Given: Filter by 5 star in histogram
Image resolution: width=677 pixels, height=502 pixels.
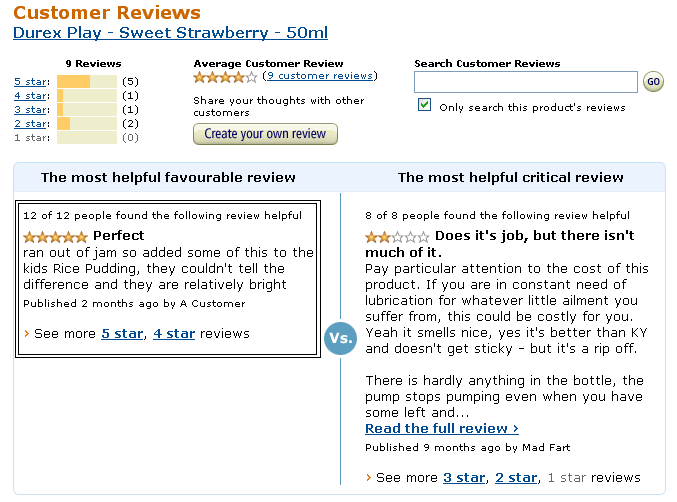Looking at the screenshot, I should point(30,82).
